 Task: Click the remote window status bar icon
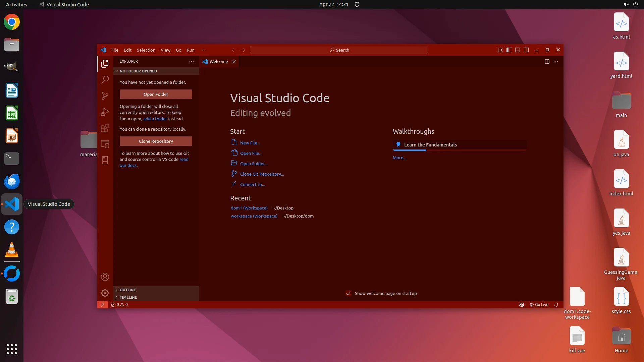point(103,305)
